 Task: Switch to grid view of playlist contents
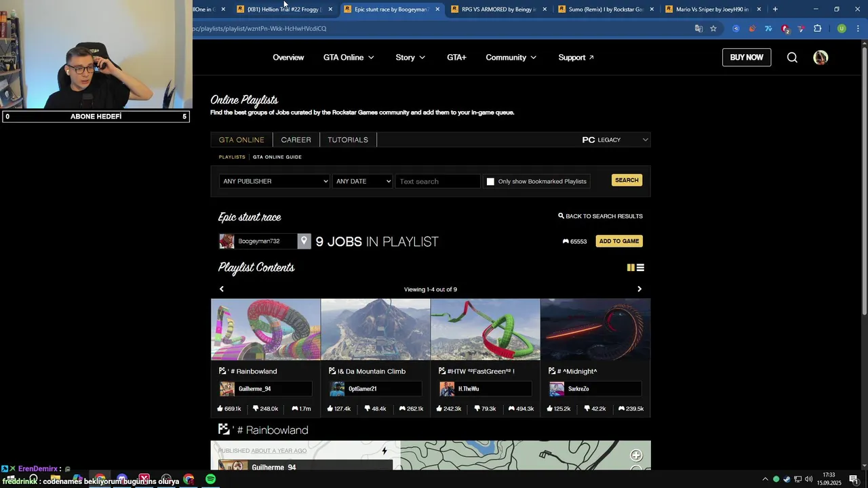point(631,268)
